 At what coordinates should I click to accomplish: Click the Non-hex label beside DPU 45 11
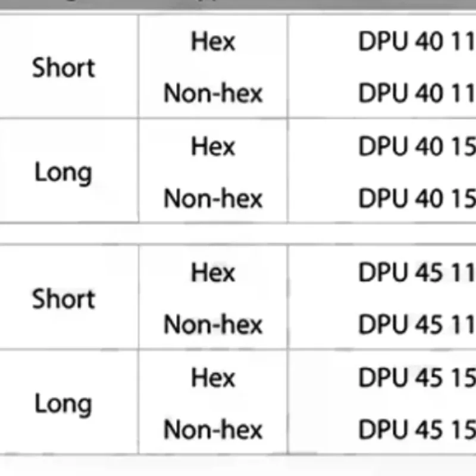[x=213, y=324]
